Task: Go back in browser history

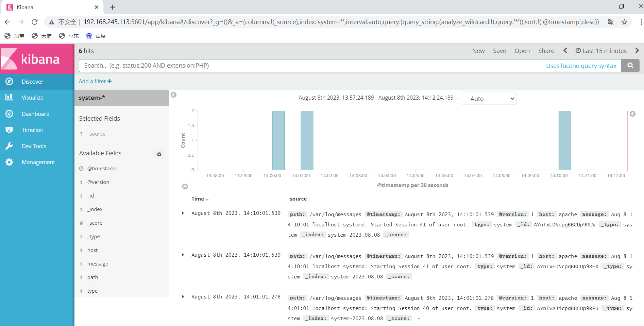Action: coord(7,22)
